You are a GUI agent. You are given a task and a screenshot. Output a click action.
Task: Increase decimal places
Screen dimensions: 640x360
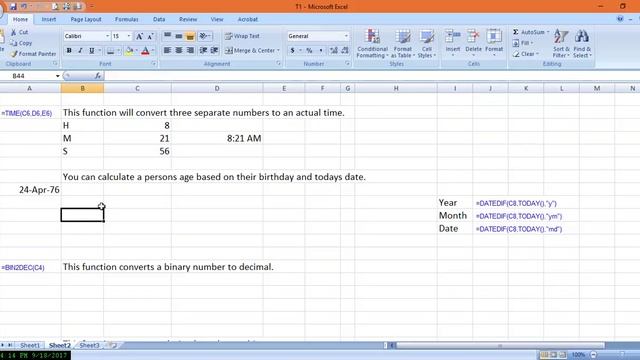point(334,51)
